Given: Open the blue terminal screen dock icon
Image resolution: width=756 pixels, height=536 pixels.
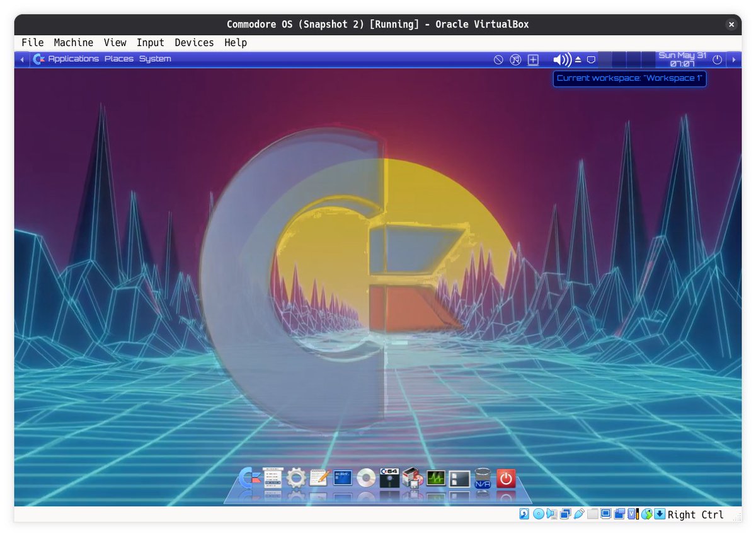Looking at the screenshot, I should [343, 478].
